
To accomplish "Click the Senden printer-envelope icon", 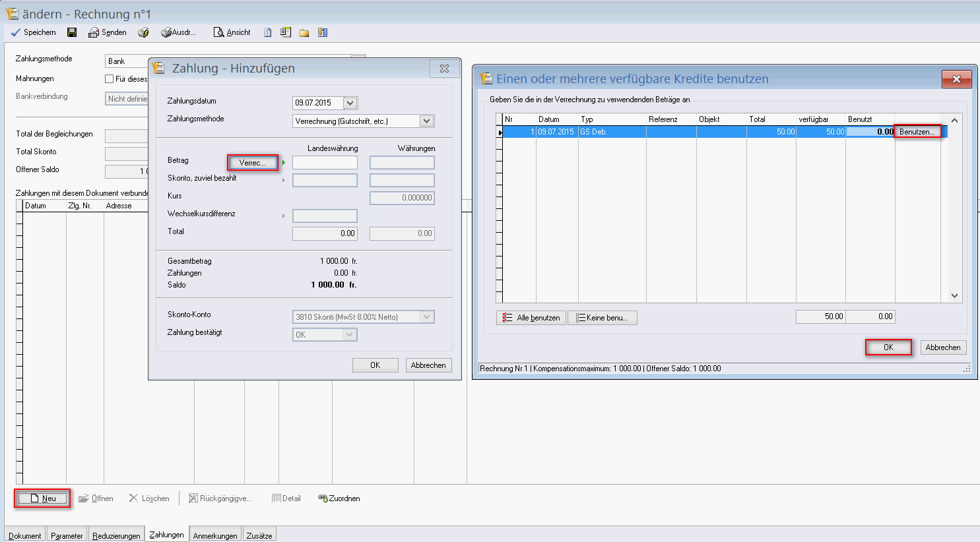I will (x=94, y=32).
